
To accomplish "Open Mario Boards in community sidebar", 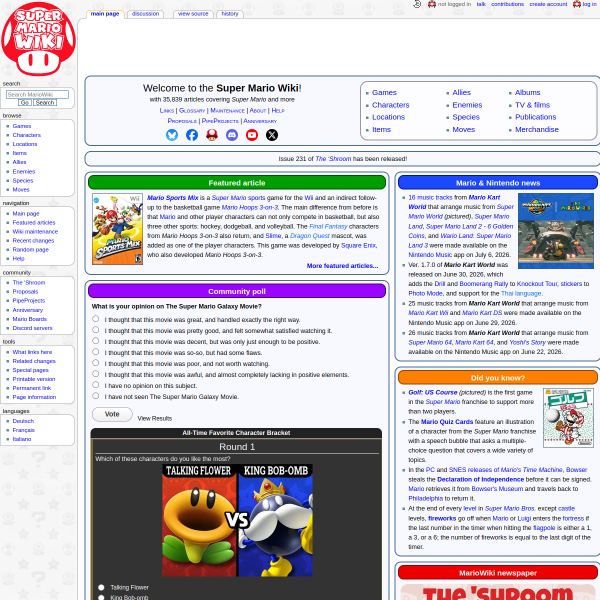I will click(x=29, y=319).
